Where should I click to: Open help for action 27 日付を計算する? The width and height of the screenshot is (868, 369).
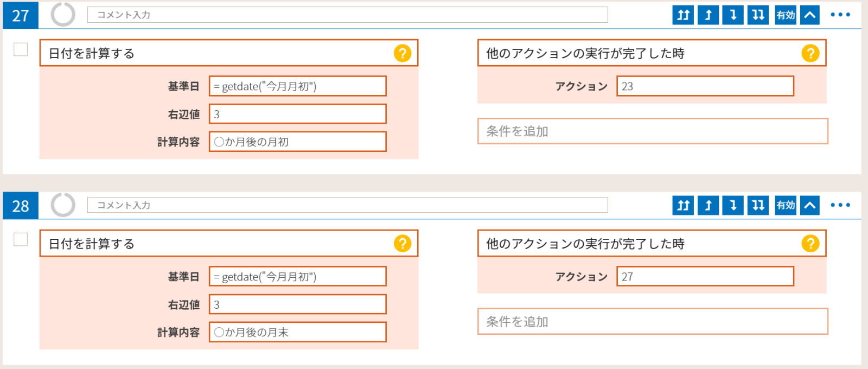(403, 53)
